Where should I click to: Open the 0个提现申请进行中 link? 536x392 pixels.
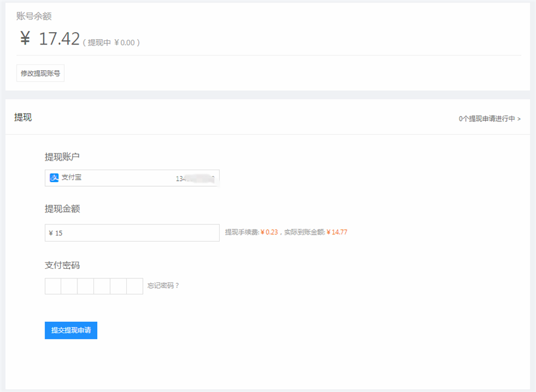[x=490, y=119]
